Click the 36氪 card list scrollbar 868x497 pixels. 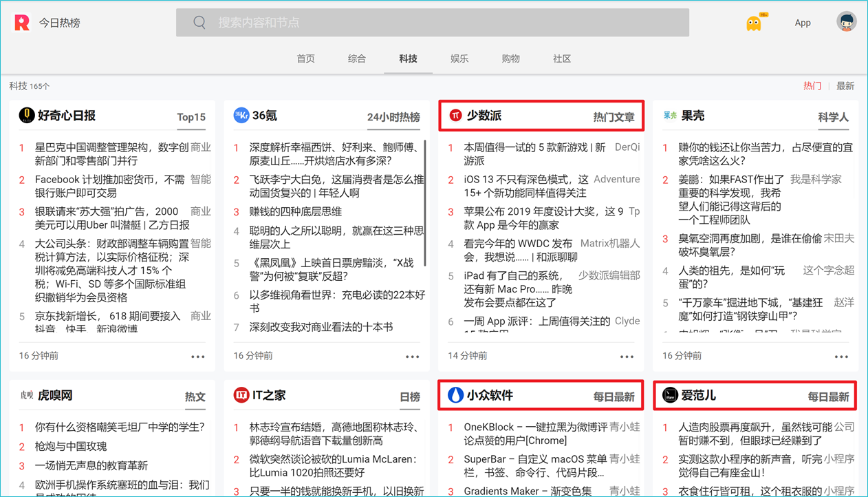(426, 203)
